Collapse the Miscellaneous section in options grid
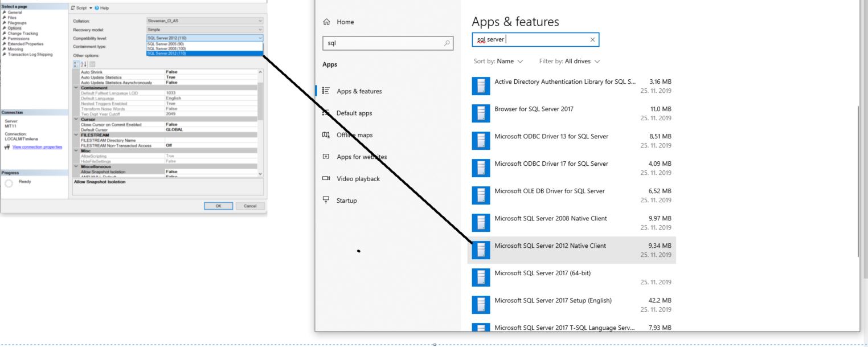This screenshot has width=868, height=347. click(x=76, y=167)
